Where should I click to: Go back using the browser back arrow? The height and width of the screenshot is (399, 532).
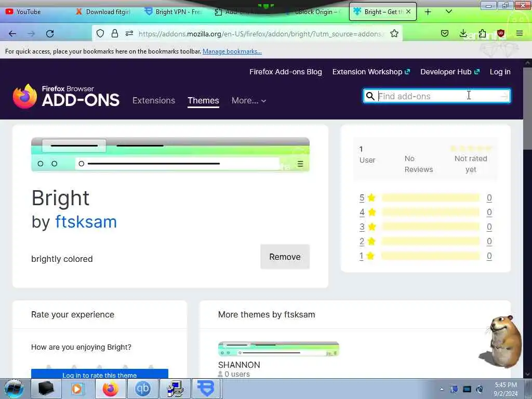(12, 34)
